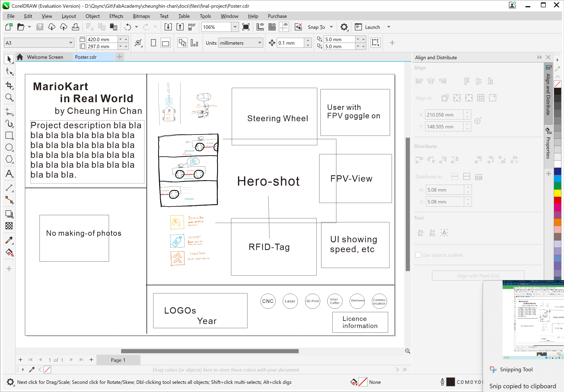Select landscape page orientation
This screenshot has width=564, height=392.
click(x=166, y=43)
